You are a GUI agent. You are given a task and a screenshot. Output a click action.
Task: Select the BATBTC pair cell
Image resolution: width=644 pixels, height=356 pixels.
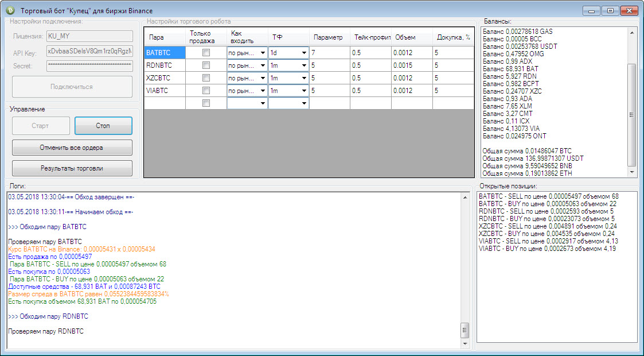[x=165, y=52]
